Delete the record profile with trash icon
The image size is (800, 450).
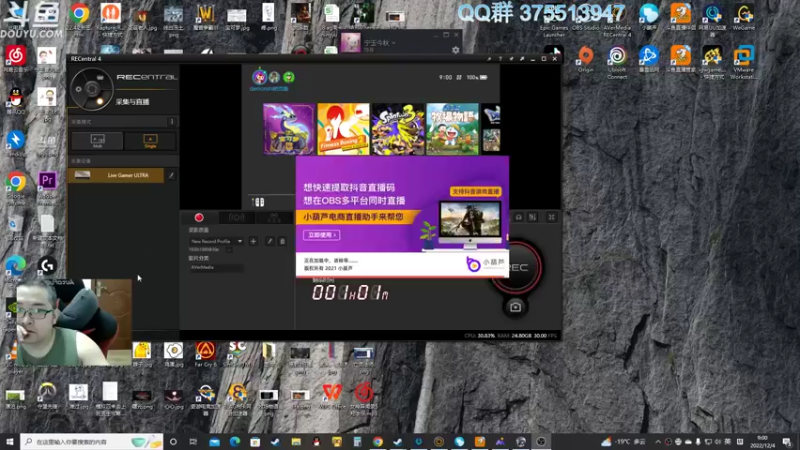[x=282, y=241]
